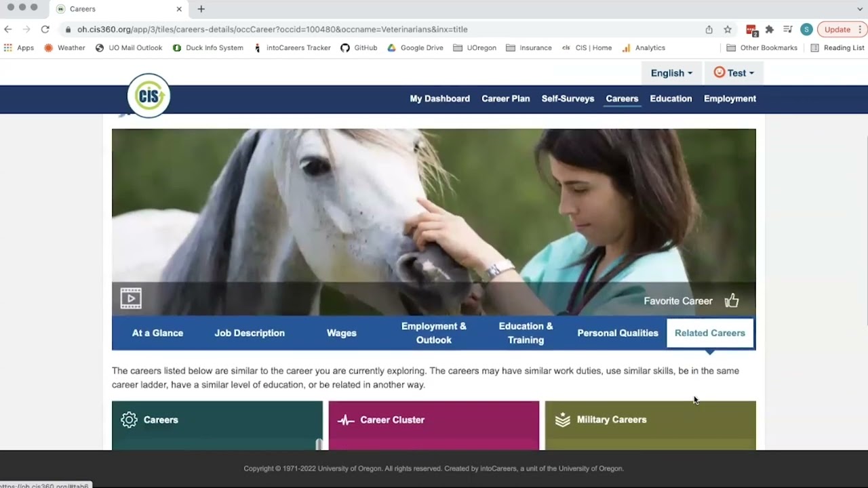Open Education in navigation
Viewport: 868px width, 488px height.
(671, 99)
